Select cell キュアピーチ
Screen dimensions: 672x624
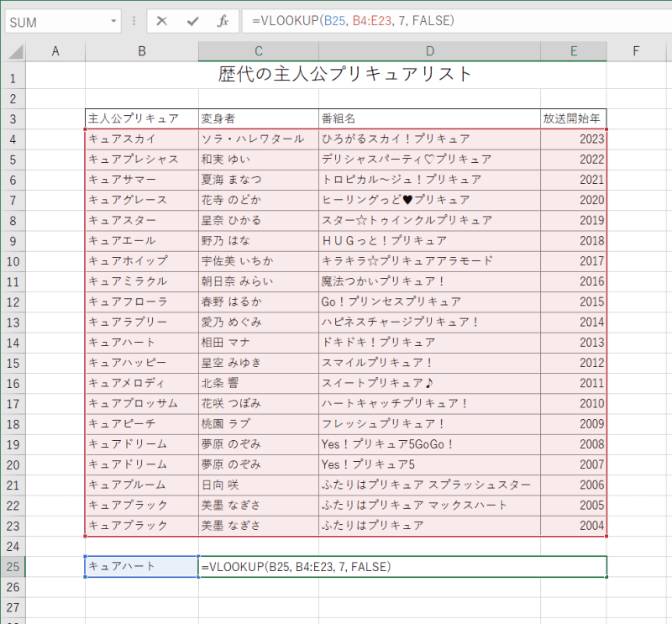pos(142,424)
